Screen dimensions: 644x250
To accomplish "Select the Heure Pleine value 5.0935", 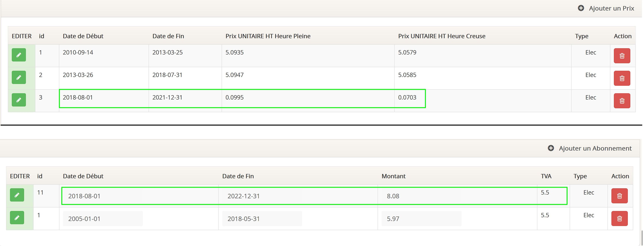I will (x=235, y=52).
